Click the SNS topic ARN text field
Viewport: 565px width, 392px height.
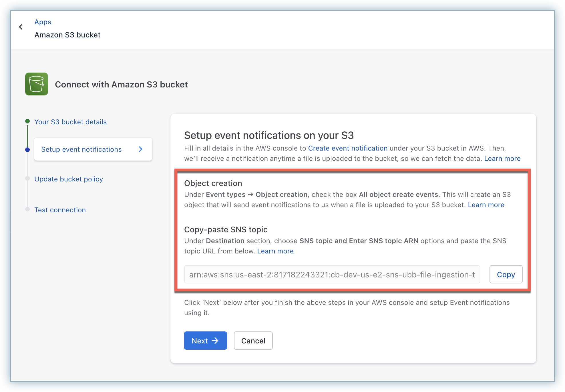click(x=332, y=275)
